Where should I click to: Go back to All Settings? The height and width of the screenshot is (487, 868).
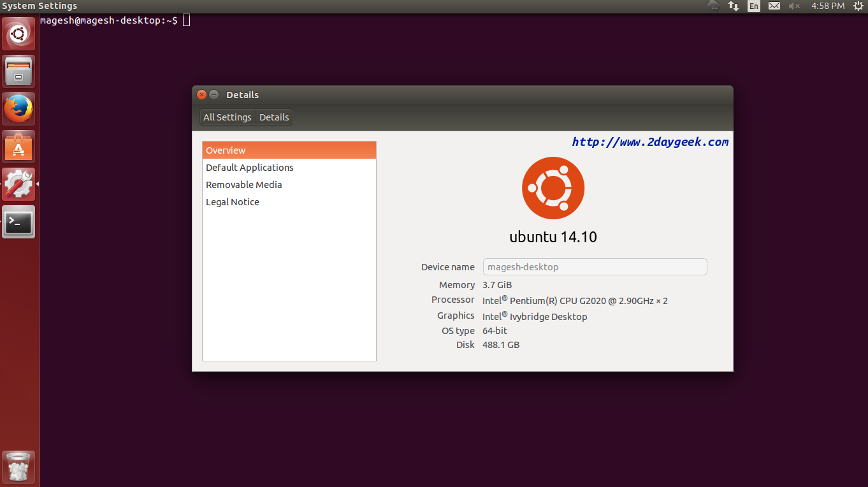pos(228,117)
